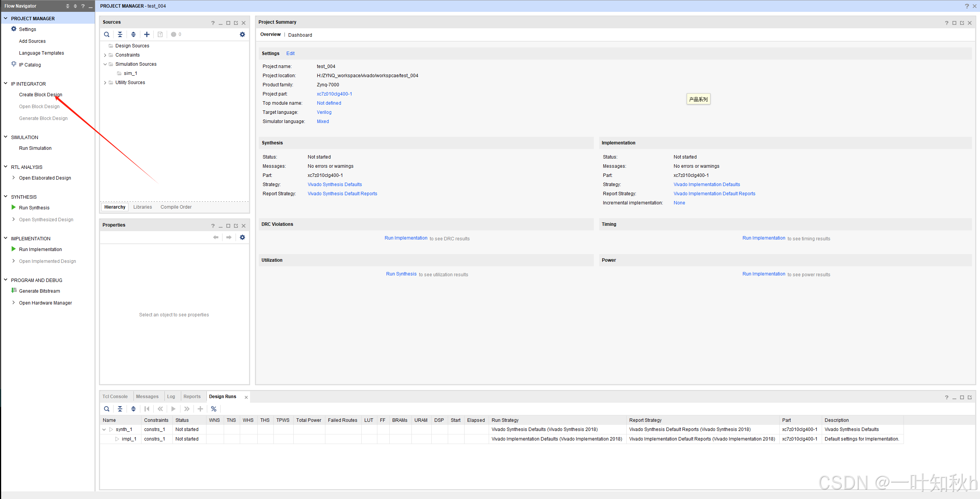Click Run Simulation
This screenshot has width=980, height=499.
click(35, 148)
